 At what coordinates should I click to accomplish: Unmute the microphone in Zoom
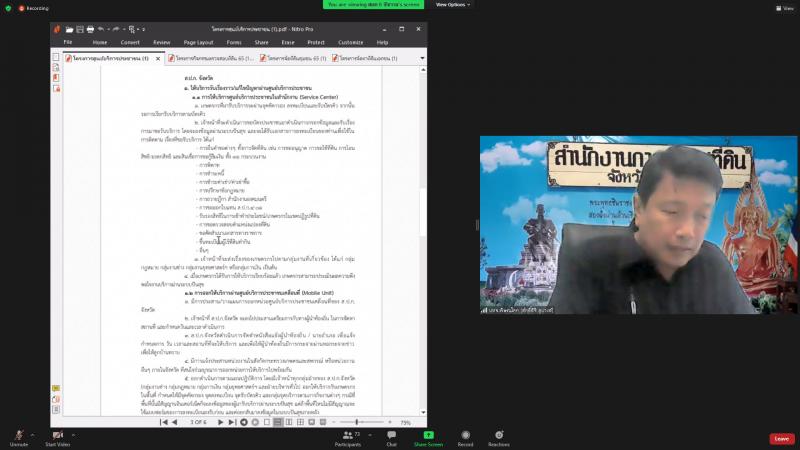19,438
